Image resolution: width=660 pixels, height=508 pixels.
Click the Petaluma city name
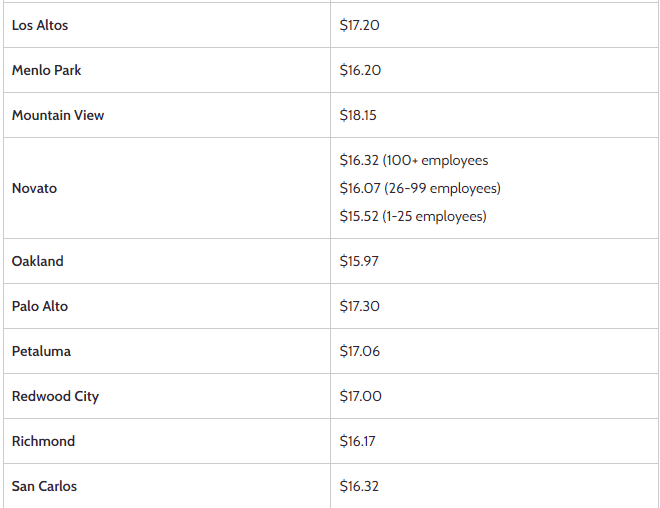[41, 351]
